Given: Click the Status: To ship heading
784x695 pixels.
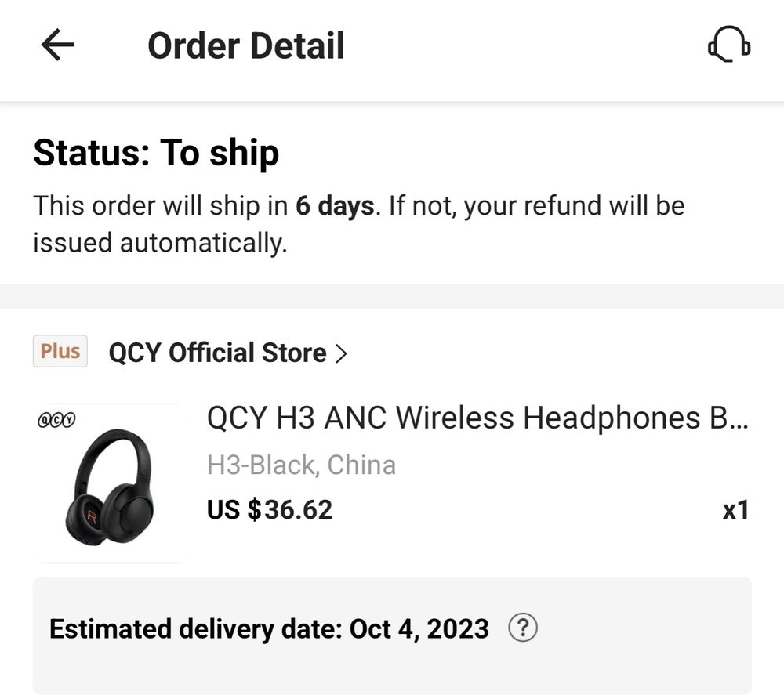Looking at the screenshot, I should (156, 153).
